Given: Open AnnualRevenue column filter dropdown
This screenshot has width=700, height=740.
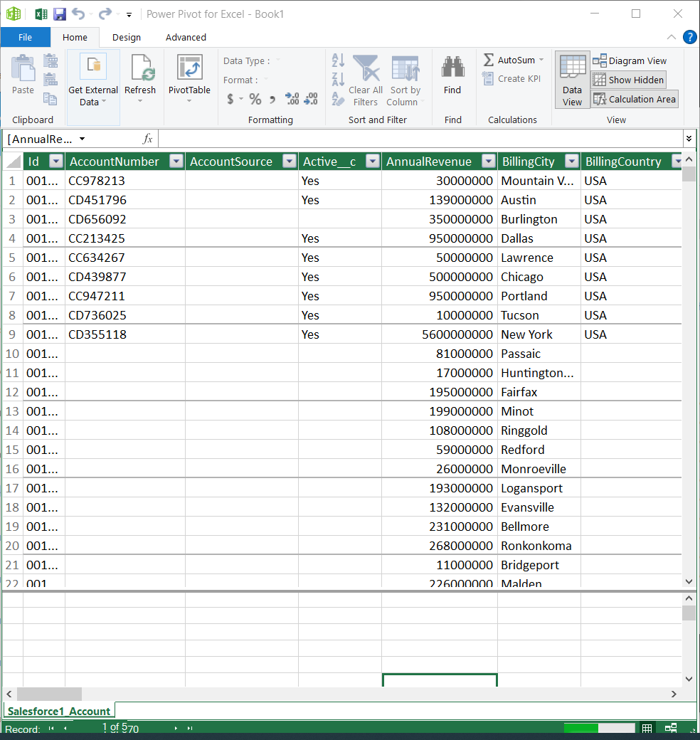Looking at the screenshot, I should (x=489, y=162).
